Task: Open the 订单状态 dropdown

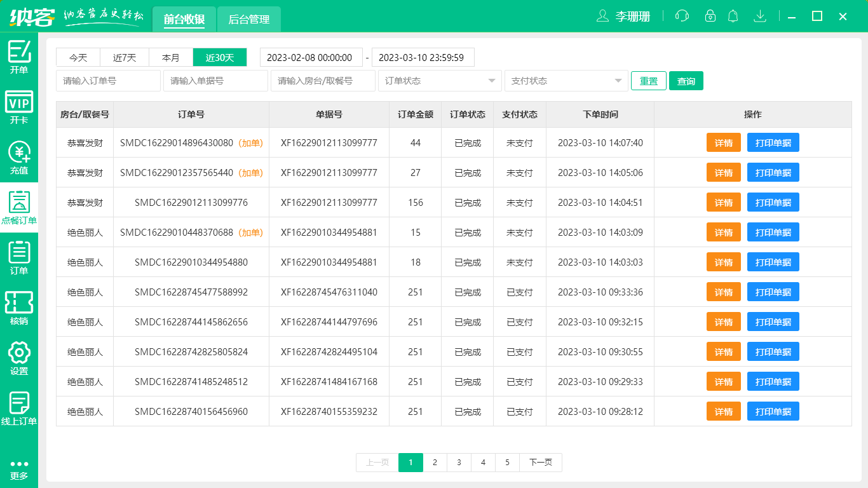Action: [440, 81]
